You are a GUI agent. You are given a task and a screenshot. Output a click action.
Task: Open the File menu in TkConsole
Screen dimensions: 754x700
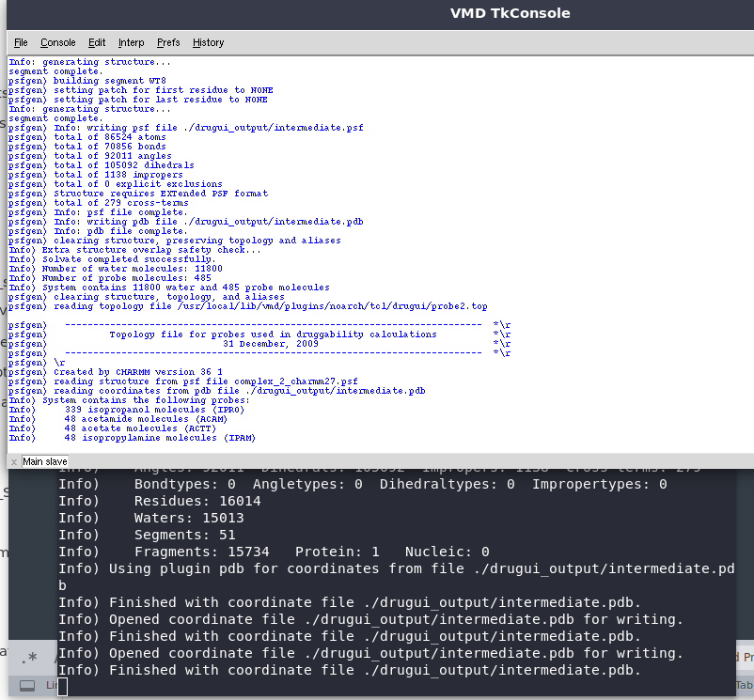coord(21,43)
